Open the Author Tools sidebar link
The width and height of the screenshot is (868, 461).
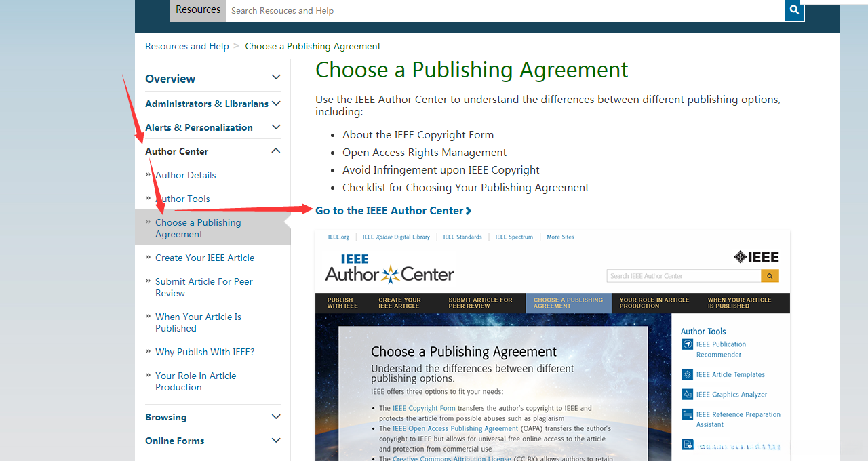tap(182, 199)
